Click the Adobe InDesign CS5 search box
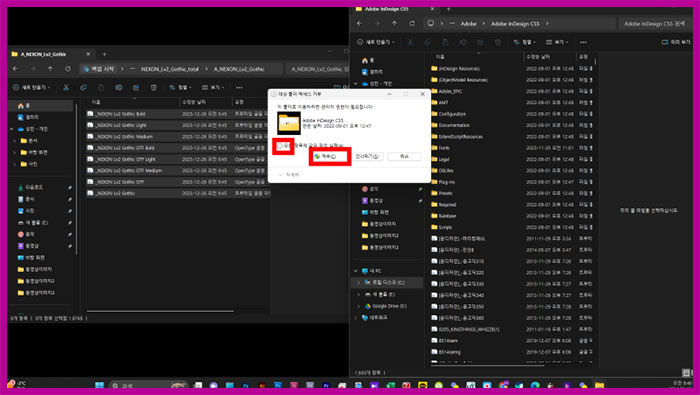The image size is (700, 395). click(x=654, y=24)
